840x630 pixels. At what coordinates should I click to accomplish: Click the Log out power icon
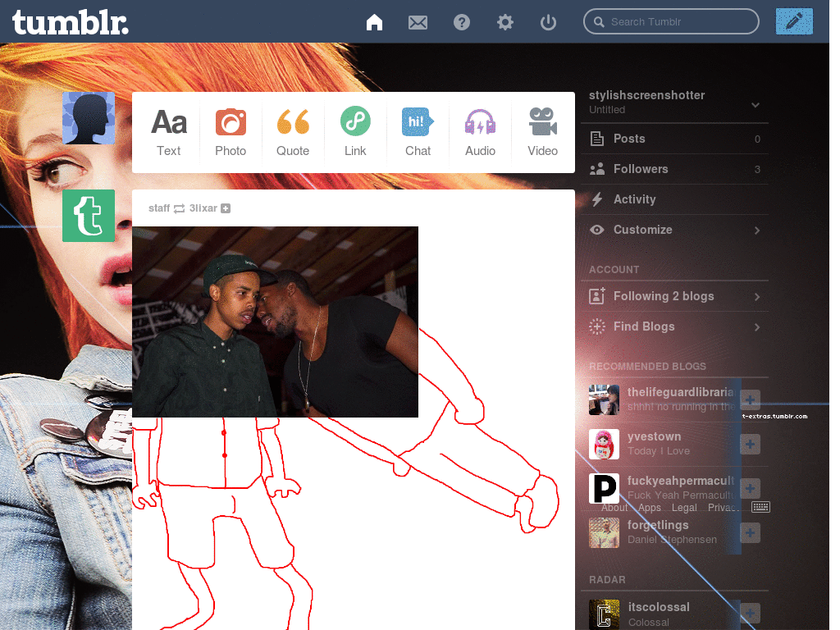coord(548,22)
